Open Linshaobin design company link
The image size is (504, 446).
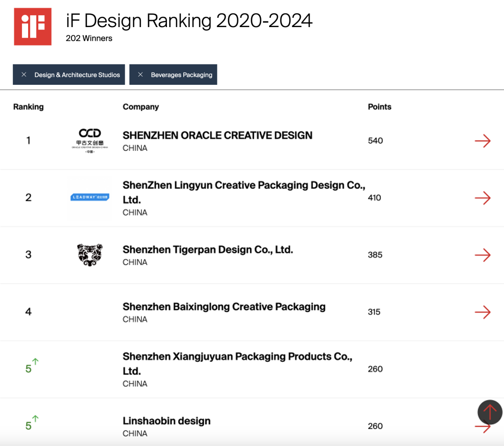166,421
